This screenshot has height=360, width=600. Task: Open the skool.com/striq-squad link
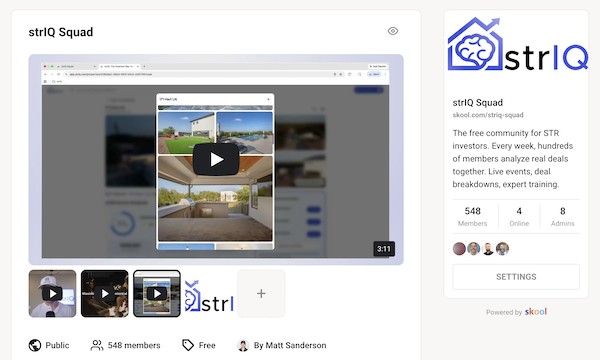(x=488, y=115)
